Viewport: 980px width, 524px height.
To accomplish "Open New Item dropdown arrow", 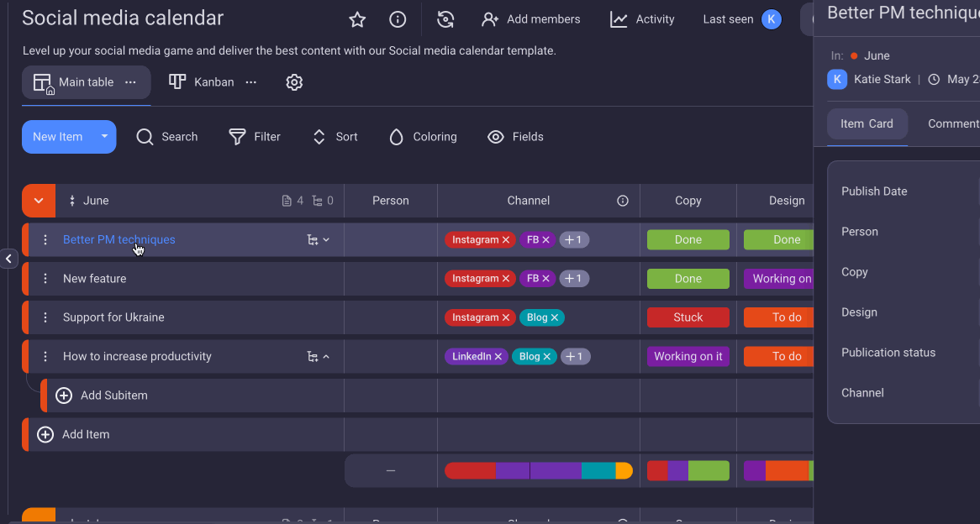I will pyautogui.click(x=104, y=137).
